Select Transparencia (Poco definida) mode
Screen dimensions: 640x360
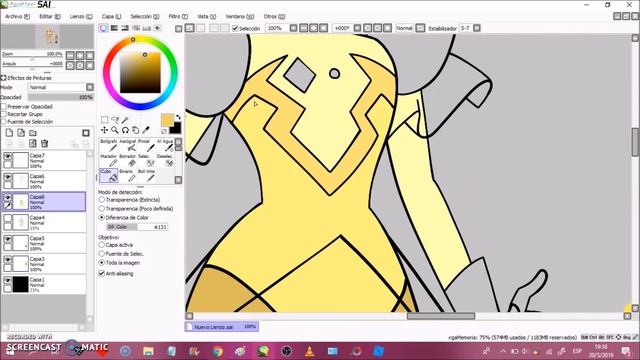[102, 209]
